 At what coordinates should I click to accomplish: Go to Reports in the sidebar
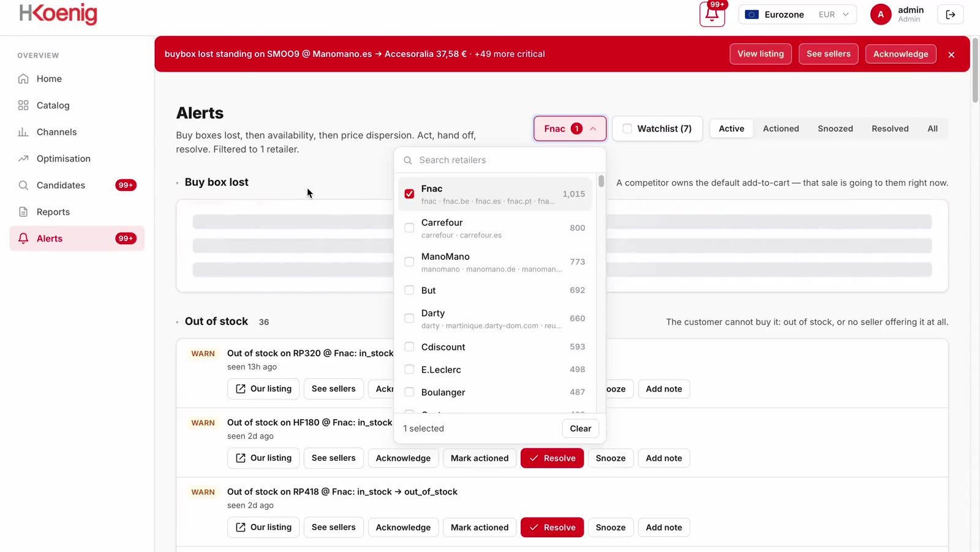pos(77,212)
